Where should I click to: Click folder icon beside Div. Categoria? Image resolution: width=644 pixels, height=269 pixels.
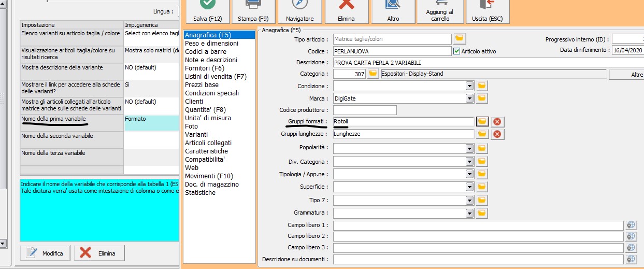(x=482, y=161)
